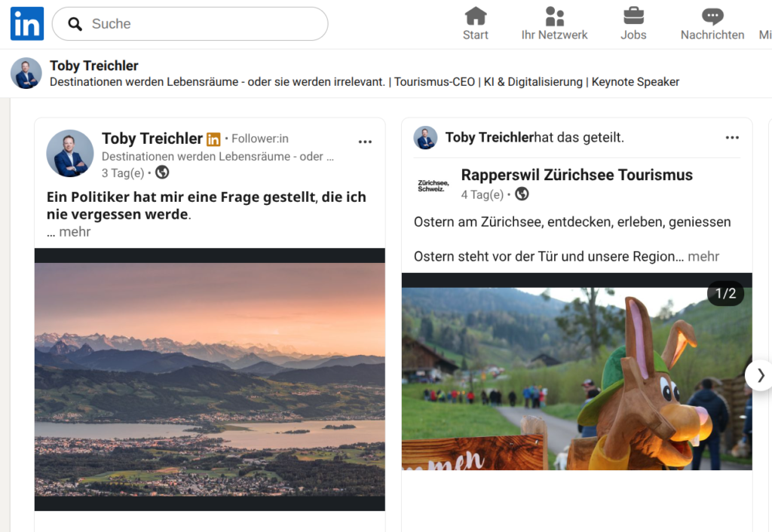Show next image with the carousel arrow
772x532 pixels.
(760, 375)
